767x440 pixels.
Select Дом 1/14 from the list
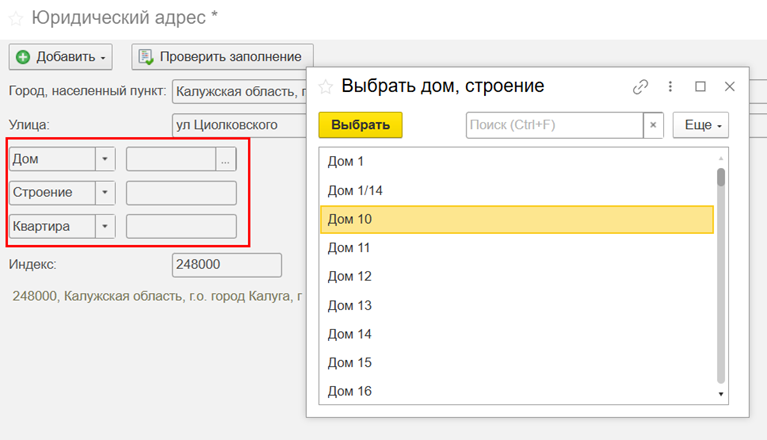(355, 190)
